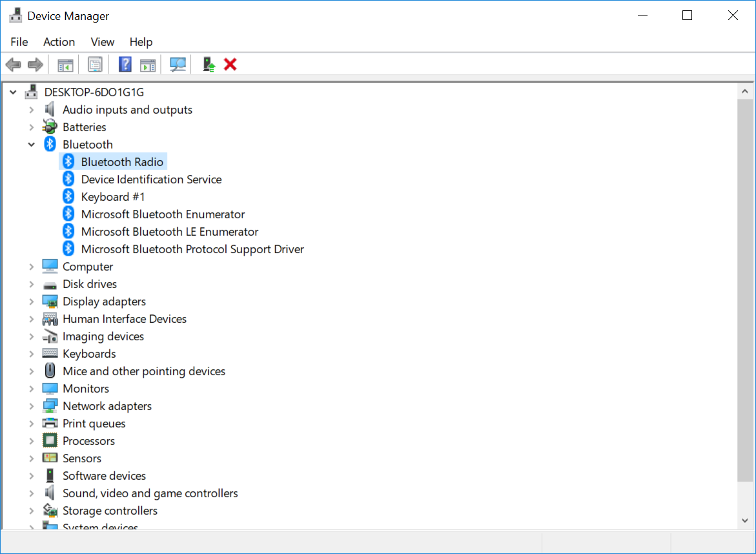This screenshot has width=756, height=554.
Task: Select Microsoft Bluetooth LE Enumerator
Action: tap(169, 232)
